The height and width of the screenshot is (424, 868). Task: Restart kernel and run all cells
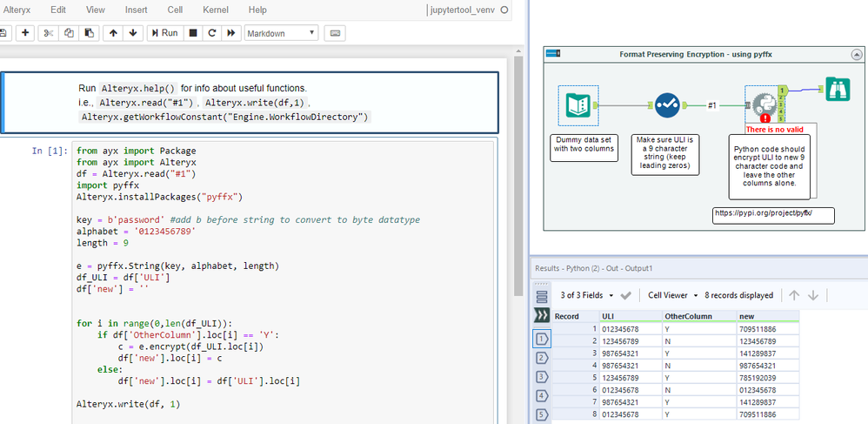[230, 33]
